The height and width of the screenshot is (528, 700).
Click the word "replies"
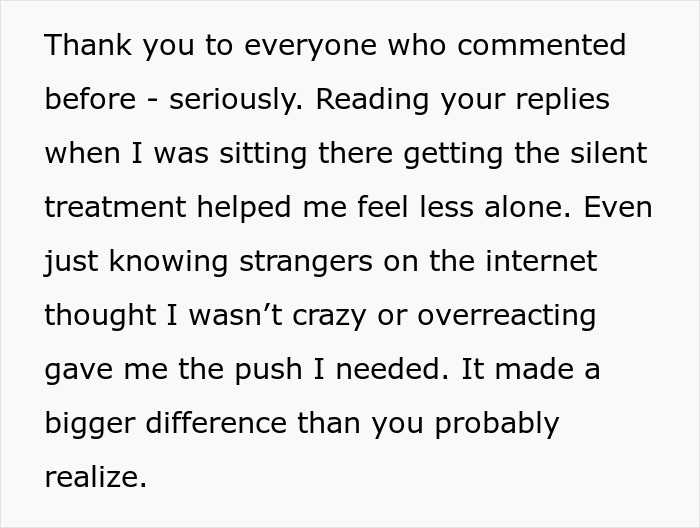pos(562,99)
